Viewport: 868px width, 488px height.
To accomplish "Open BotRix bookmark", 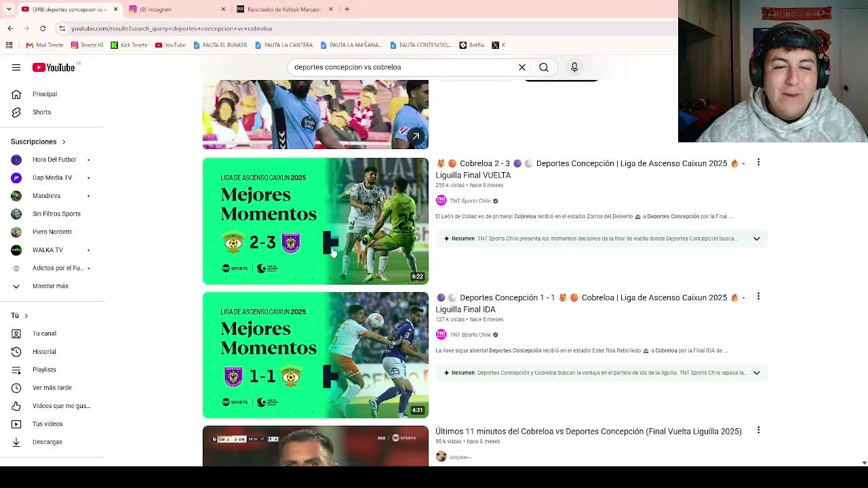I will (x=472, y=45).
